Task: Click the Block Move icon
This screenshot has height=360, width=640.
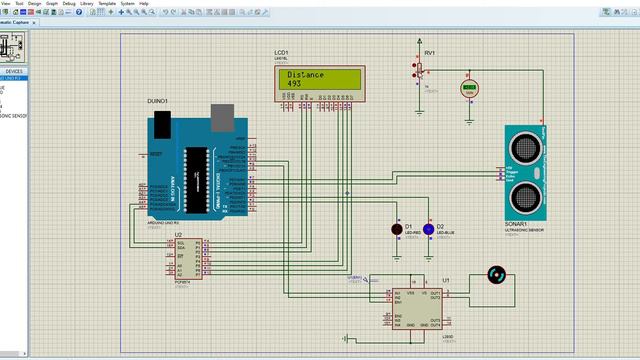Action: (x=217, y=12)
